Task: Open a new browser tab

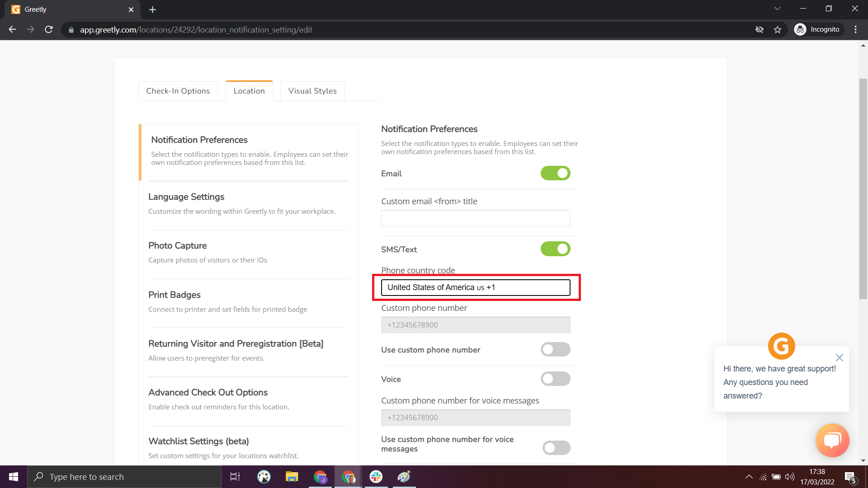Action: tap(152, 9)
